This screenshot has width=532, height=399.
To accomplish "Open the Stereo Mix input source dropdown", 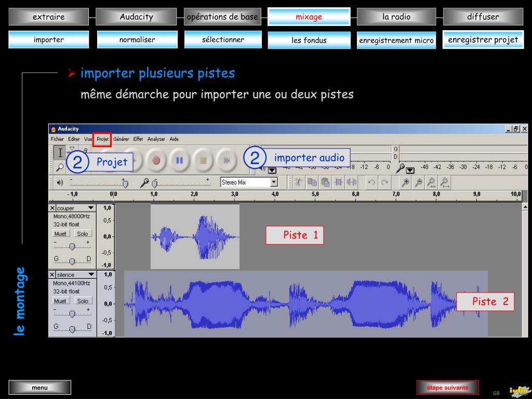I will (x=274, y=182).
